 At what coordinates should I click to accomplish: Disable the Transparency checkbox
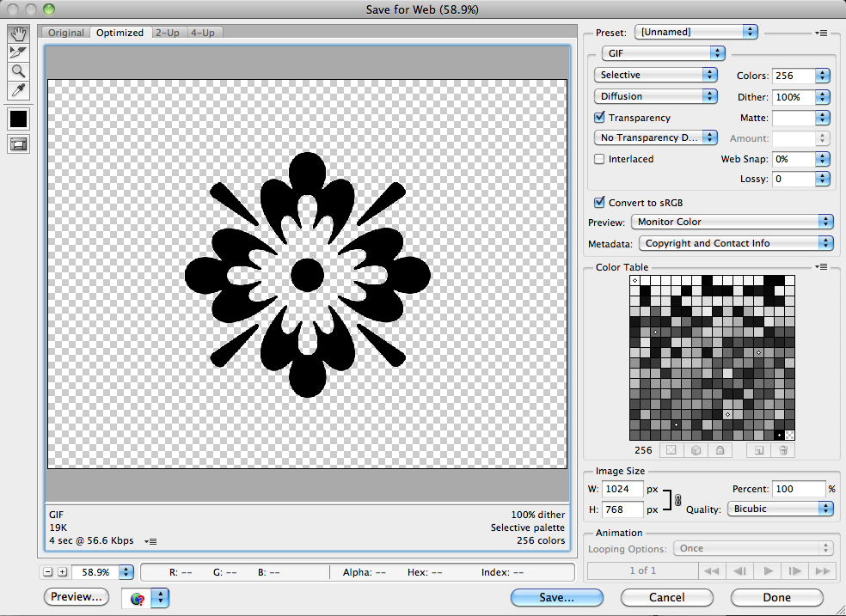[x=600, y=118]
